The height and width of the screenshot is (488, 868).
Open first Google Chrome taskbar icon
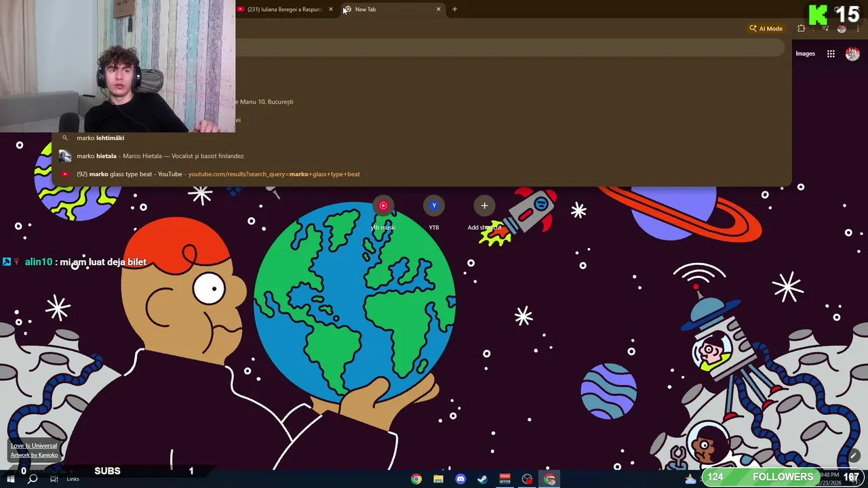(x=416, y=479)
